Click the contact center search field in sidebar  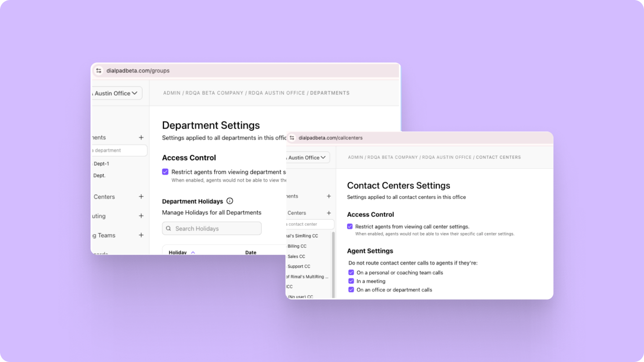[310, 224]
